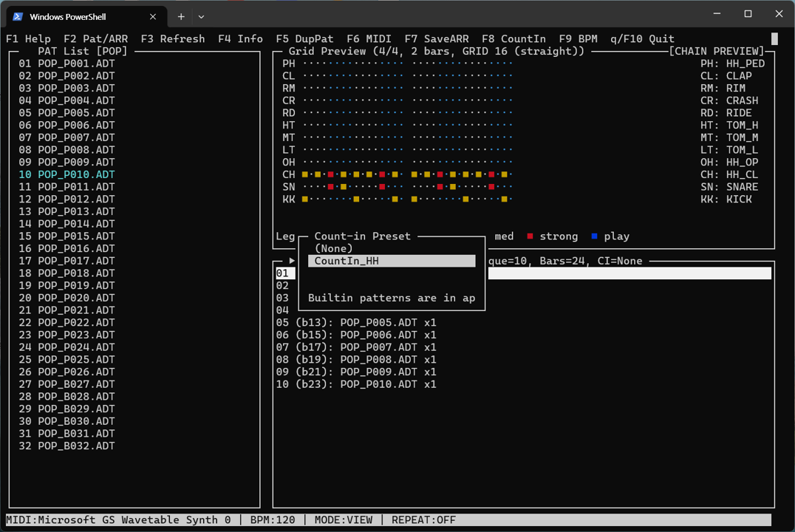
Task: Open a new terminal tab
Action: [x=181, y=16]
